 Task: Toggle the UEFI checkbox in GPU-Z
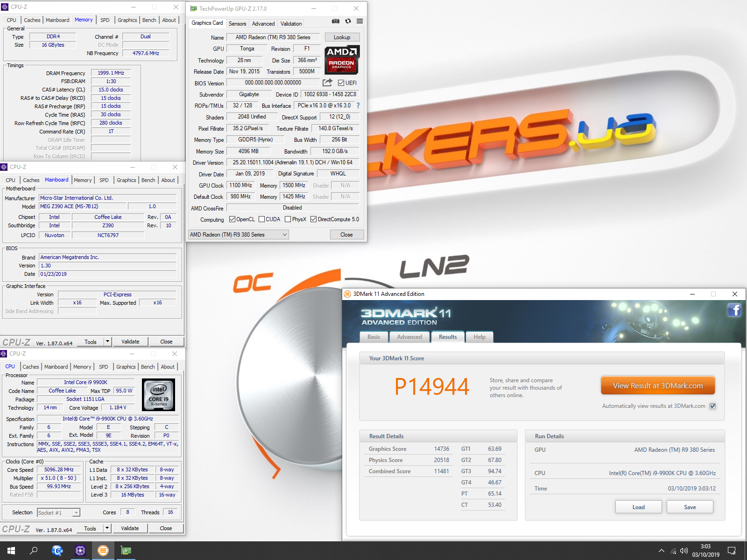pyautogui.click(x=341, y=83)
